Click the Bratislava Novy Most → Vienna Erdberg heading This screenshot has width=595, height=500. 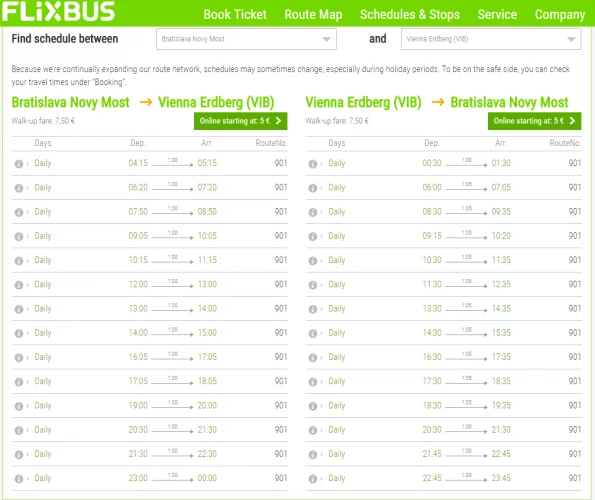tap(143, 102)
